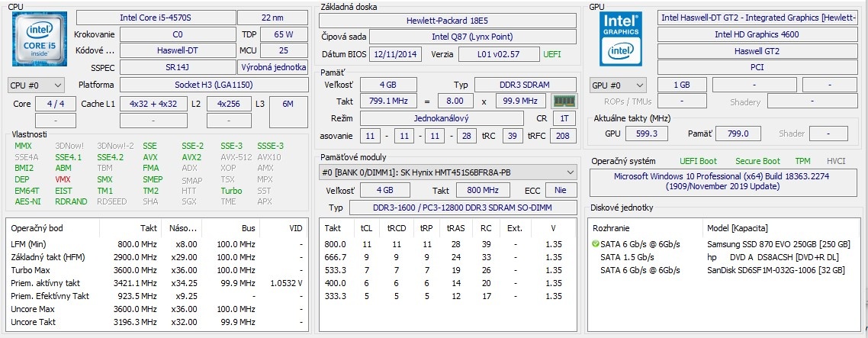The width and height of the screenshot is (868, 338).
Task: Click the Intel Core i5 logo
Action: click(x=40, y=39)
